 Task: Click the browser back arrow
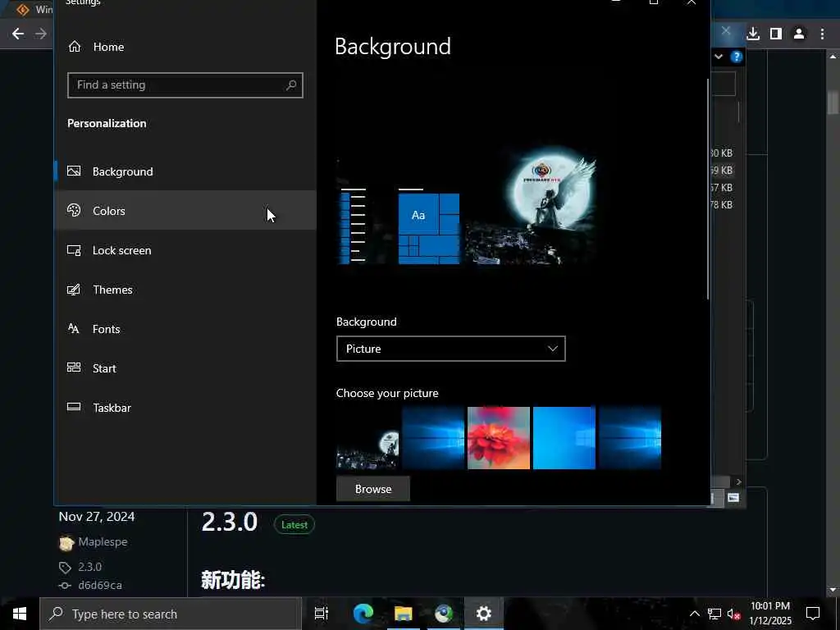(x=18, y=34)
